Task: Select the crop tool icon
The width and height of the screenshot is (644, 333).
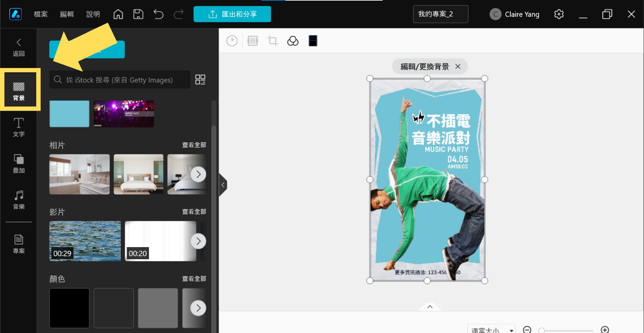Action: [273, 41]
